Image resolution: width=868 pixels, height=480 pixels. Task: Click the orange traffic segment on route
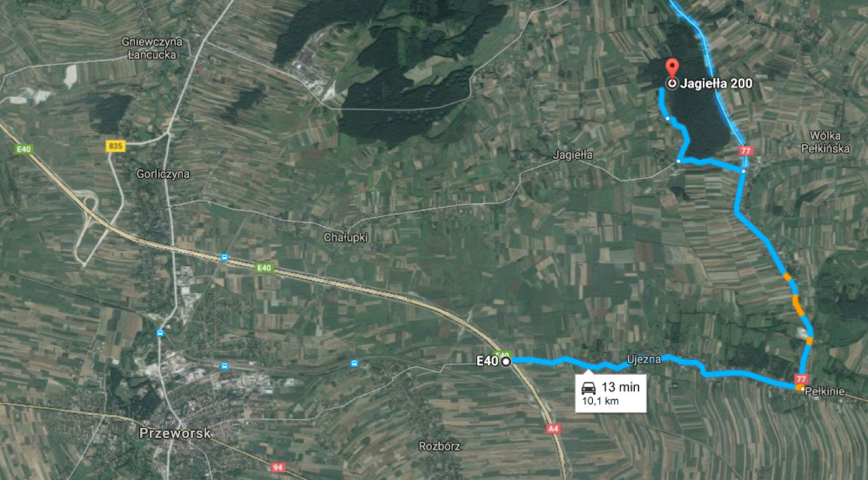798,305
